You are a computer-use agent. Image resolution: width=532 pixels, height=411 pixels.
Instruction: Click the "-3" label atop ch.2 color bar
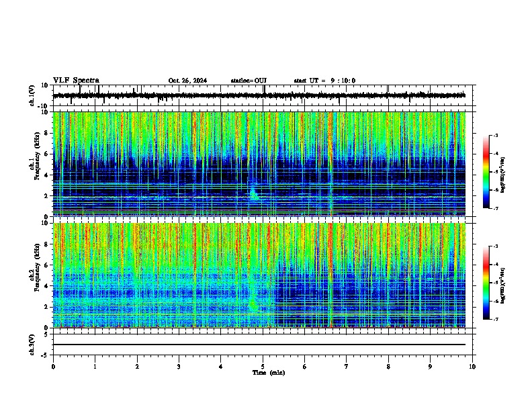495,246
